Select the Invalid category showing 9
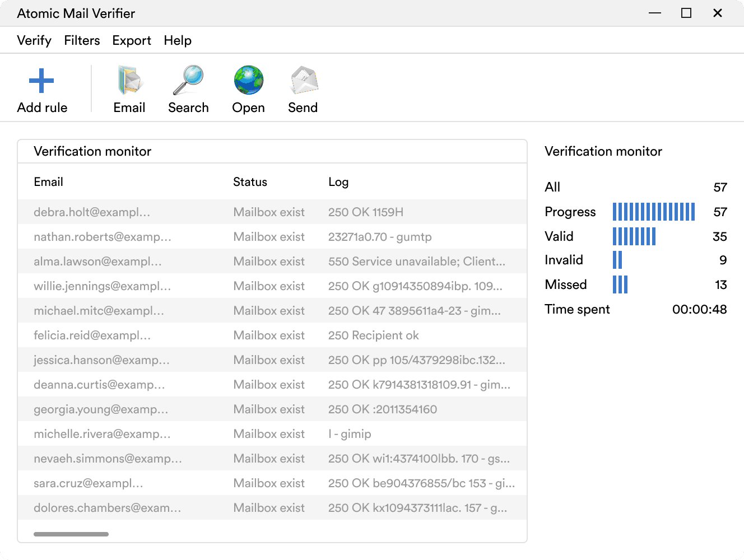 click(x=564, y=260)
